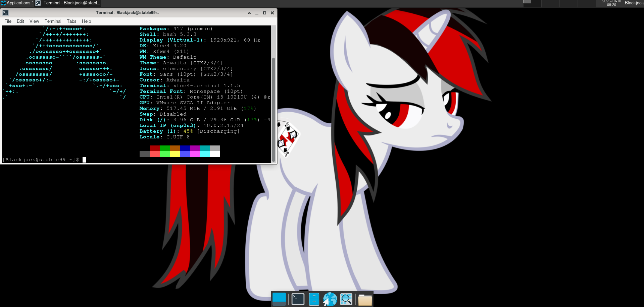Click the terminal command prompt line
Screen dimensions: 644x307
[x=44, y=160]
